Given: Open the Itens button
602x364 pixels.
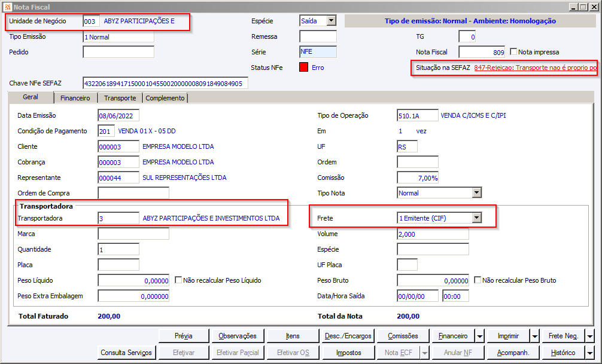Looking at the screenshot, I should (293, 336).
